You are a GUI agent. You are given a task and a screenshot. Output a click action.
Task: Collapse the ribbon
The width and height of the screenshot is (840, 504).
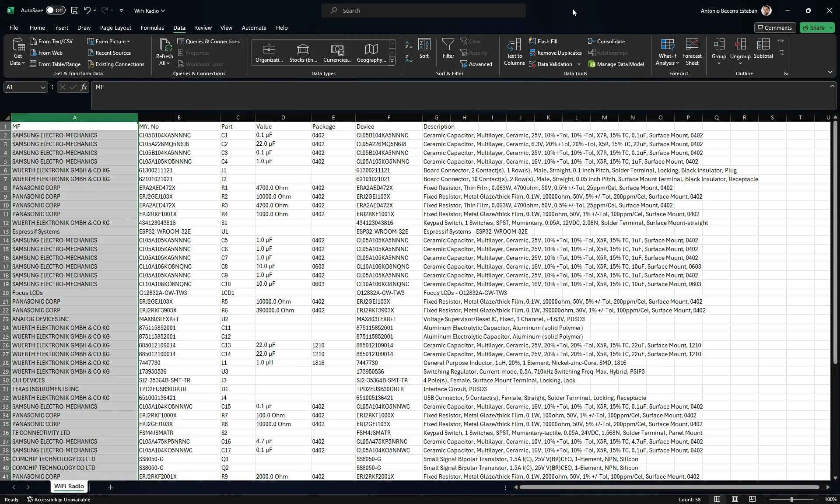(x=830, y=72)
